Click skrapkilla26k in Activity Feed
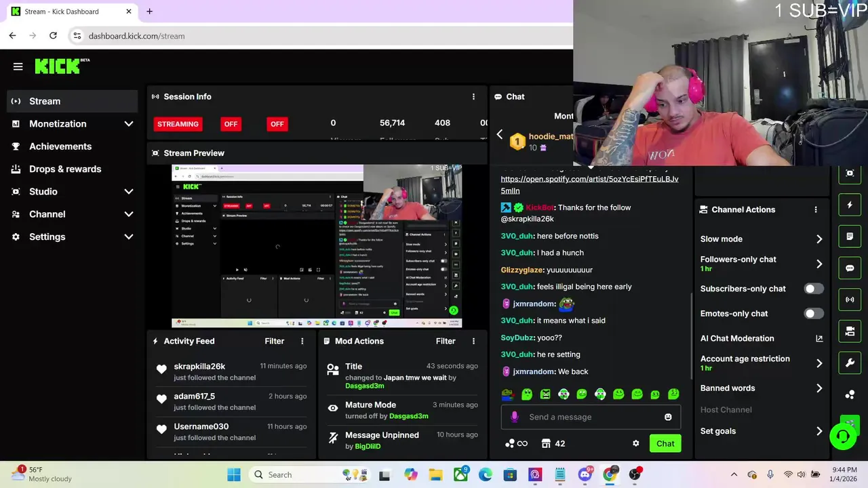868x488 pixels. (199, 366)
